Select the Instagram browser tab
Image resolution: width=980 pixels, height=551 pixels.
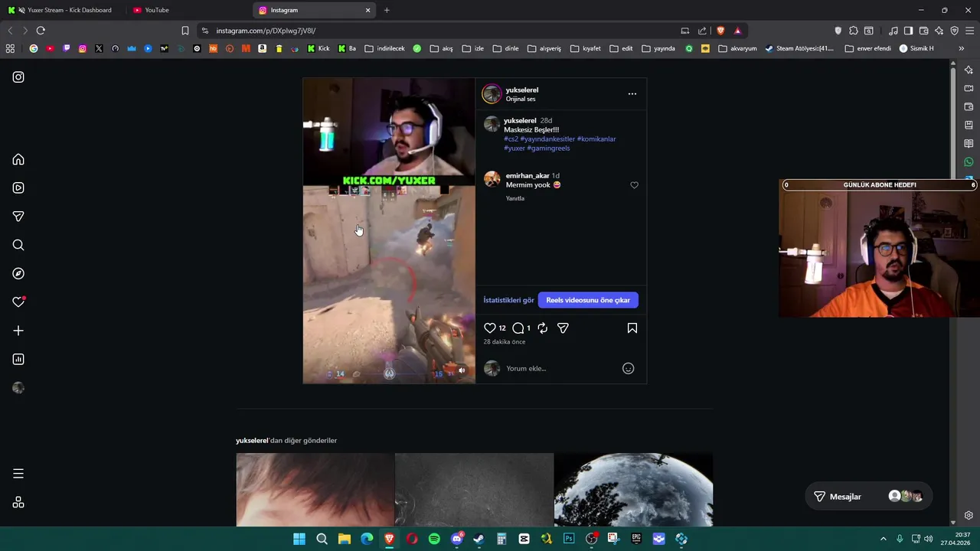pyautogui.click(x=314, y=10)
